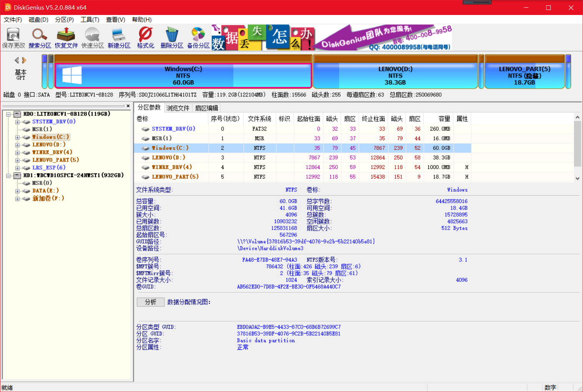
Task: Open the 帮助(H) menu
Action: pyautogui.click(x=141, y=20)
